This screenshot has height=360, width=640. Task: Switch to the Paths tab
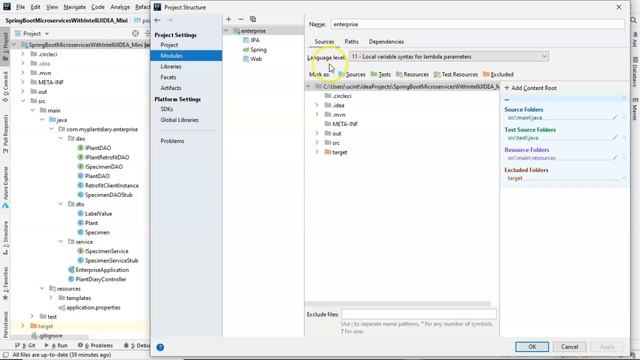pos(351,42)
